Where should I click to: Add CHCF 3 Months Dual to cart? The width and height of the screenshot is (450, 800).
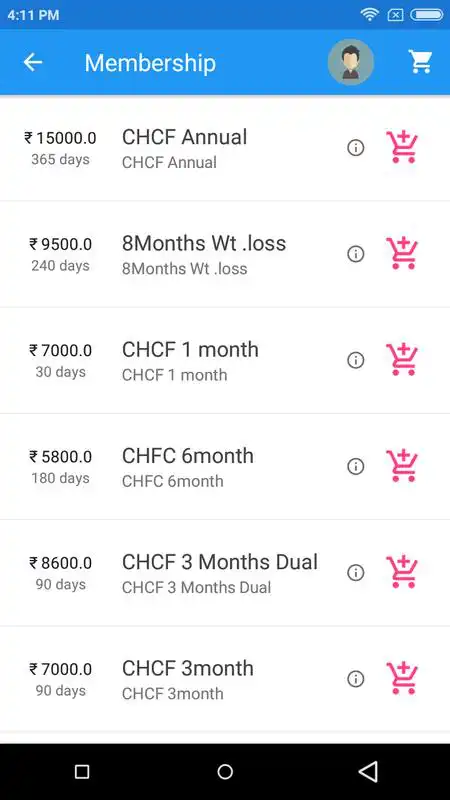click(402, 572)
